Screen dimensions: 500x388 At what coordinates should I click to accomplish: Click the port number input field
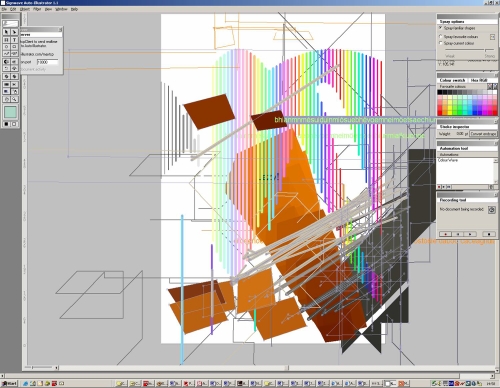(x=47, y=62)
